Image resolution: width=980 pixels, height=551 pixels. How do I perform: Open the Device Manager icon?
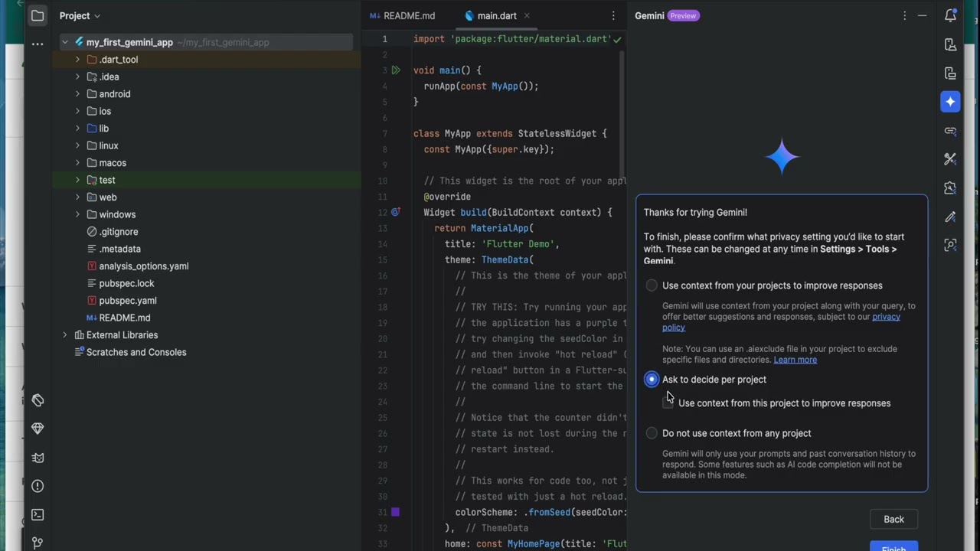click(x=950, y=44)
